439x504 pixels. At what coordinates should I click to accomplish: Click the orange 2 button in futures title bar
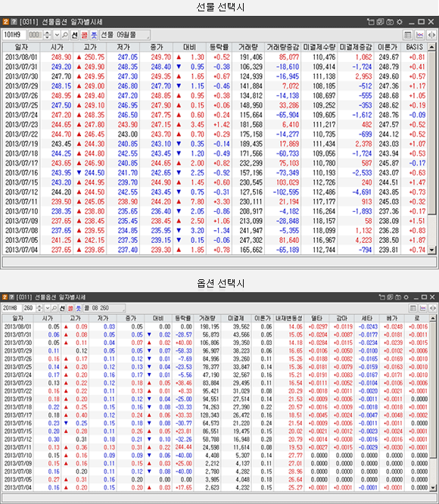click(6, 21)
